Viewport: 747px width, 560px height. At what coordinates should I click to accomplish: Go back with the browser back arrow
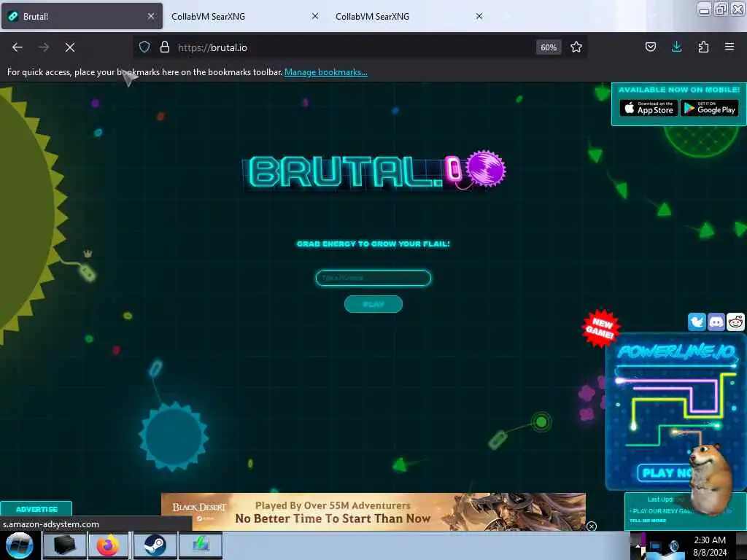(18, 47)
